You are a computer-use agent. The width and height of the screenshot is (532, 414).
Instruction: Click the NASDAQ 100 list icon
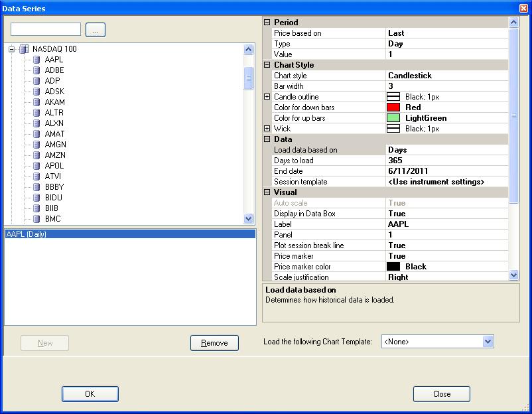pyautogui.click(x=24, y=49)
